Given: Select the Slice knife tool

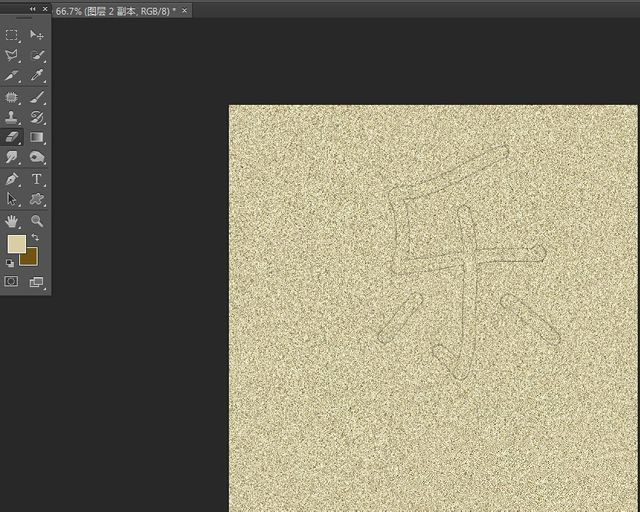Looking at the screenshot, I should click(11, 76).
